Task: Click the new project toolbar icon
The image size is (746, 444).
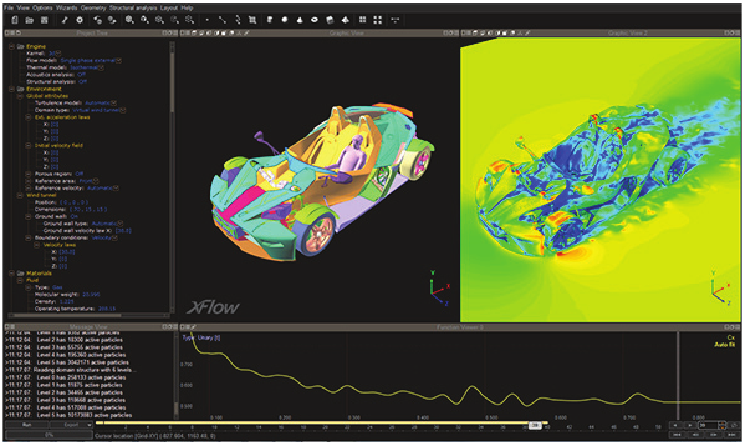Action: click(x=15, y=20)
